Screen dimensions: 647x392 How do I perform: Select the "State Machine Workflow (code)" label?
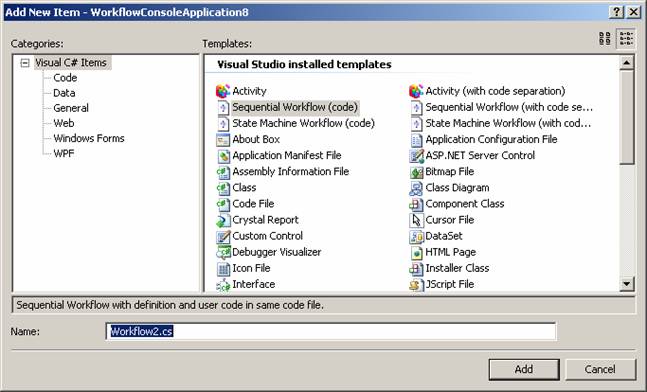pos(303,123)
